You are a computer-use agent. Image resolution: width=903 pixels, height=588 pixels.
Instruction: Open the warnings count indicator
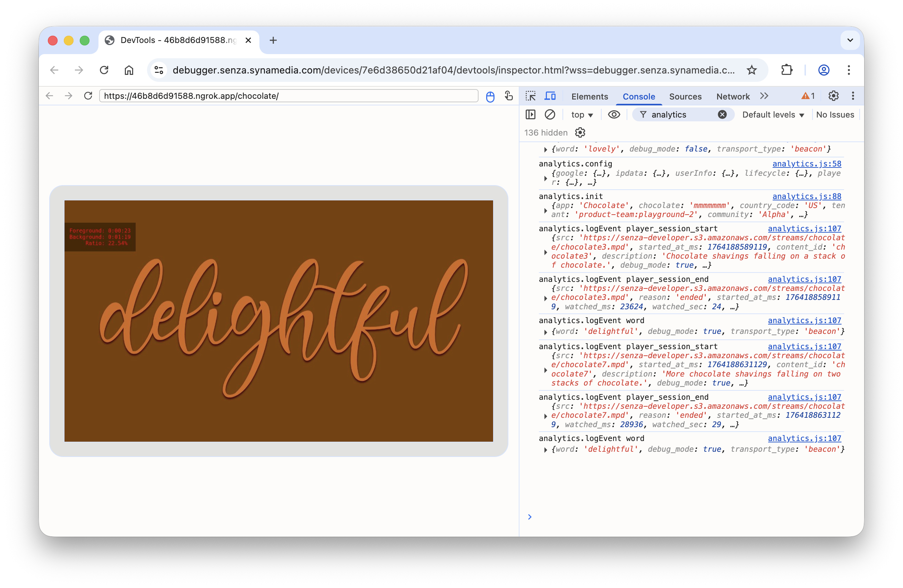(x=808, y=96)
